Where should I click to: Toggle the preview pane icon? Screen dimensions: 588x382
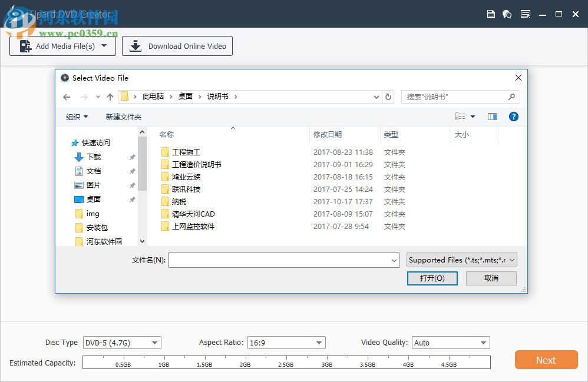(x=493, y=117)
